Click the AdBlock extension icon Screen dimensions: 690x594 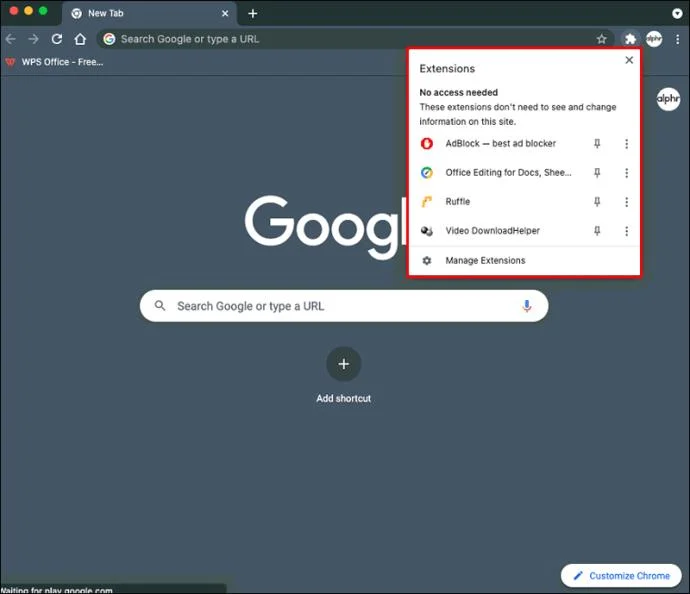(x=427, y=143)
